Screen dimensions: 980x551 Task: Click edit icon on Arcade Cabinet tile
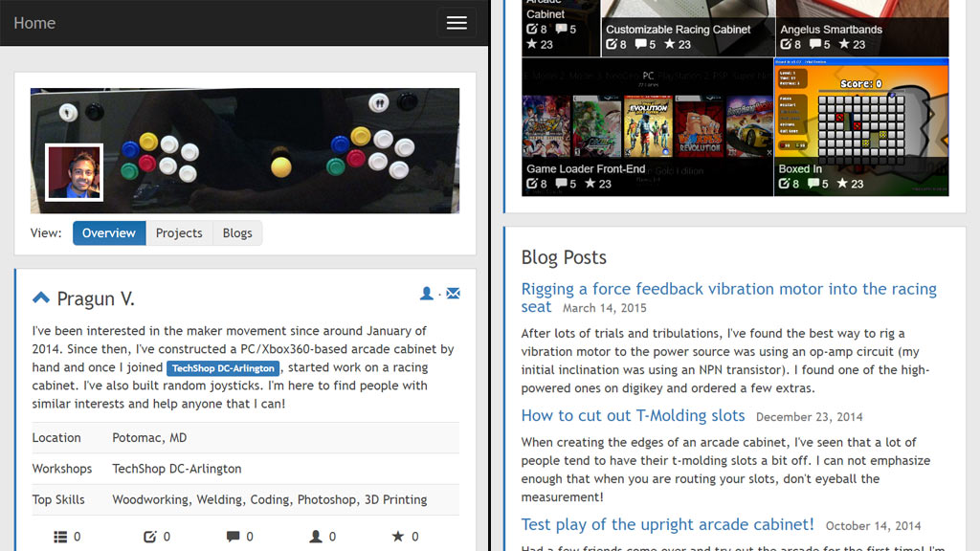[x=532, y=28]
